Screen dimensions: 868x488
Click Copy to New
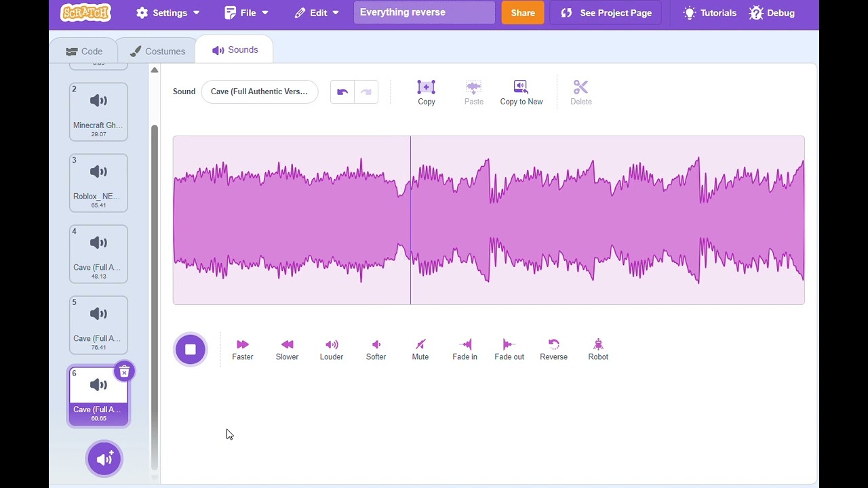pos(521,92)
